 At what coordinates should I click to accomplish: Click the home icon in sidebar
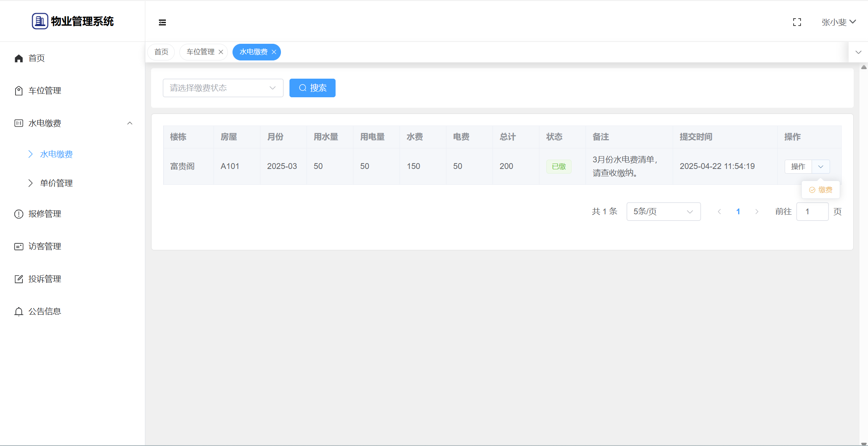(19, 58)
